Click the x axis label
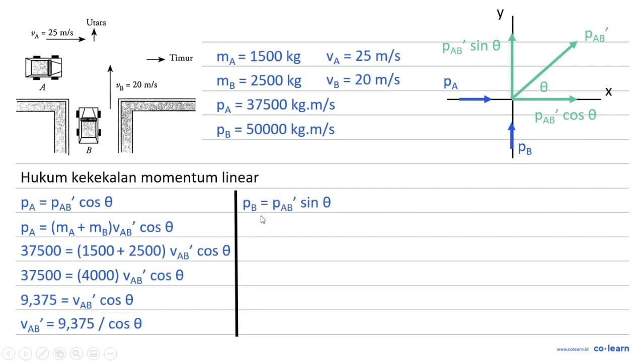644x362 pixels. pos(608,92)
